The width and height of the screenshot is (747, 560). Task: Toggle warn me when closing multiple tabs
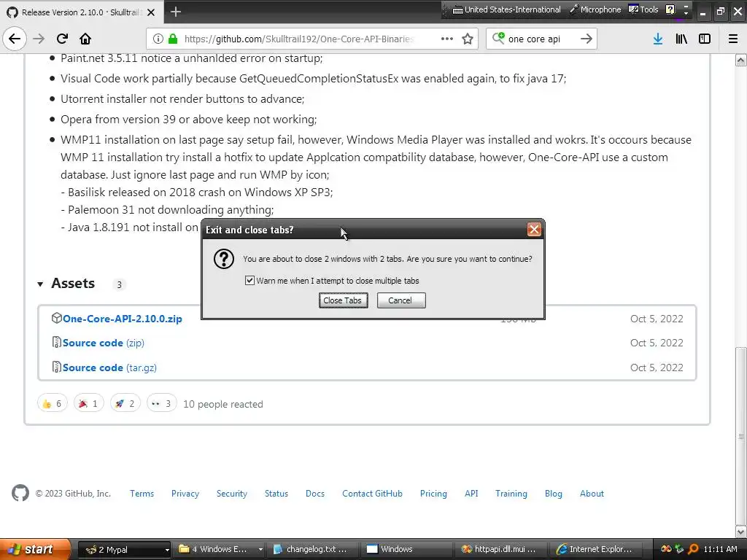point(249,281)
